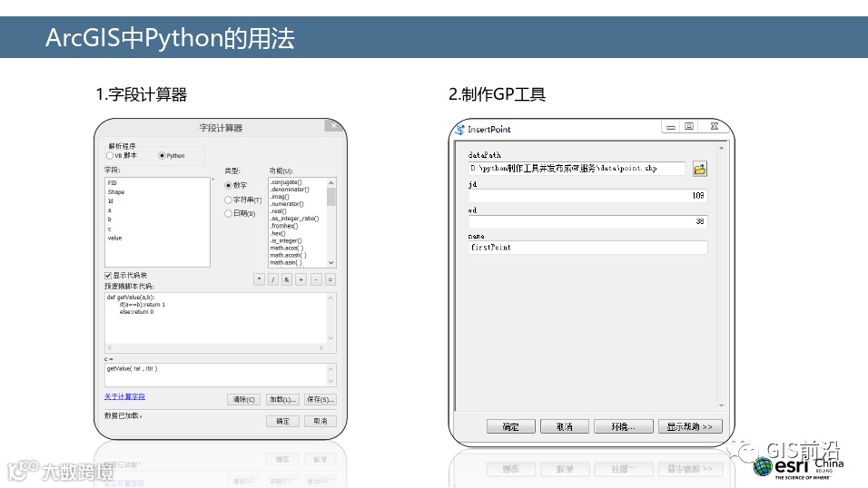Expand 显示帮助 >> panel

point(690,426)
